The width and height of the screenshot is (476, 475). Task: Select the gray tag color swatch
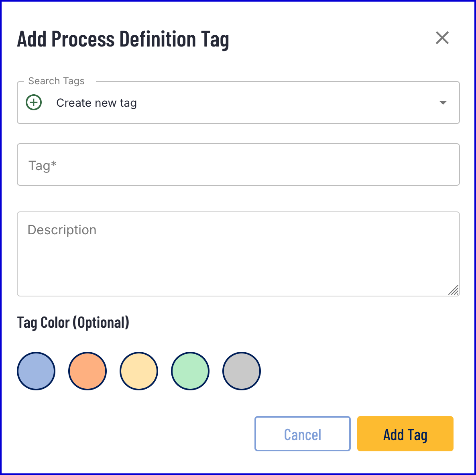point(242,371)
